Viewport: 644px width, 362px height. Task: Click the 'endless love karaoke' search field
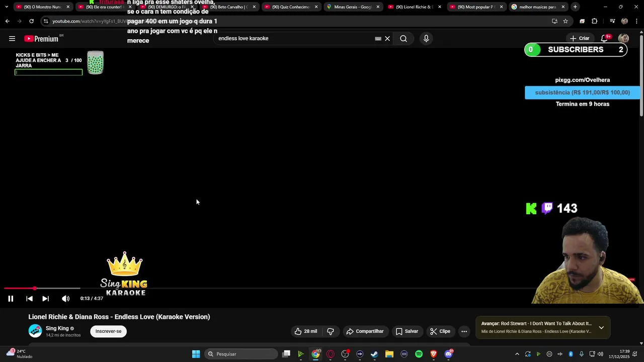pos(294,39)
